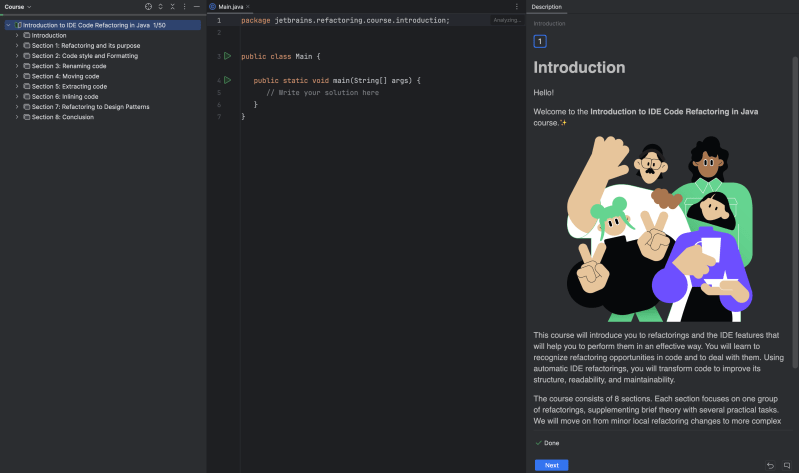Click the Reset task undo arrow icon
799x473 pixels.
(x=770, y=465)
